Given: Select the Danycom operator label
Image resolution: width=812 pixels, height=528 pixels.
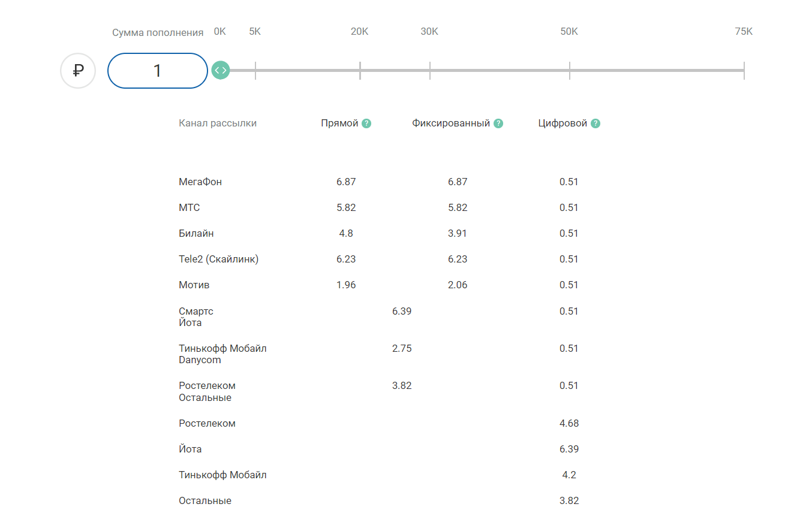Looking at the screenshot, I should pos(200,360).
